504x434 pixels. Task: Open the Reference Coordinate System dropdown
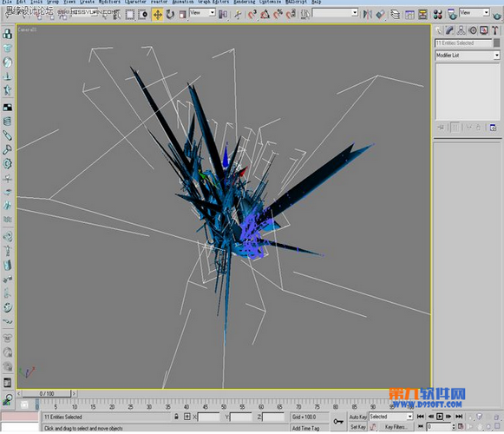(202, 13)
